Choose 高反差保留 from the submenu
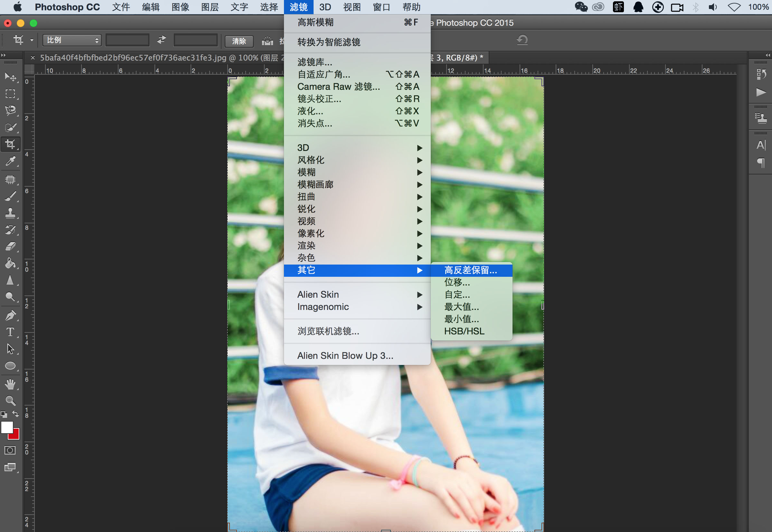Screen dimensions: 772x532 [471, 270]
